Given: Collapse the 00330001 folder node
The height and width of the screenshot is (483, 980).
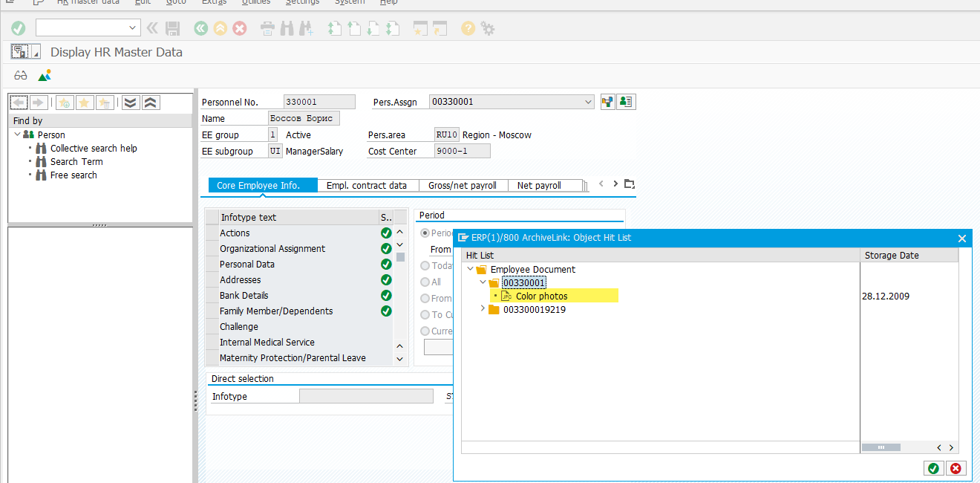Looking at the screenshot, I should [x=483, y=282].
